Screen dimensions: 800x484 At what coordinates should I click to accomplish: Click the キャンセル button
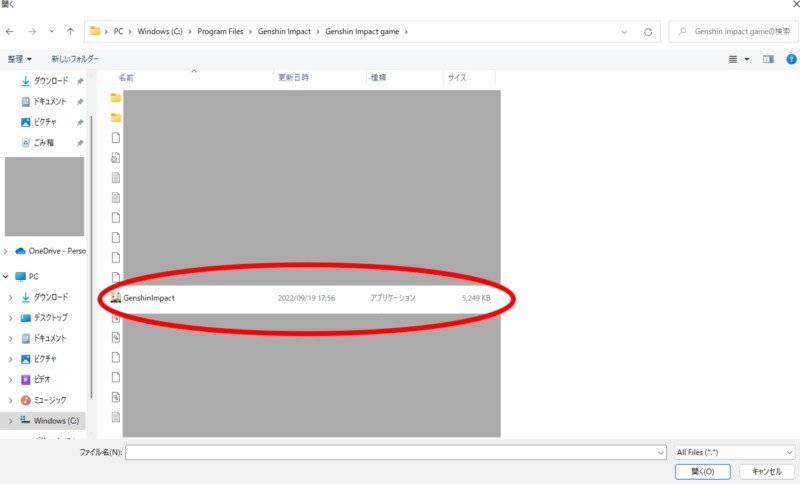767,472
